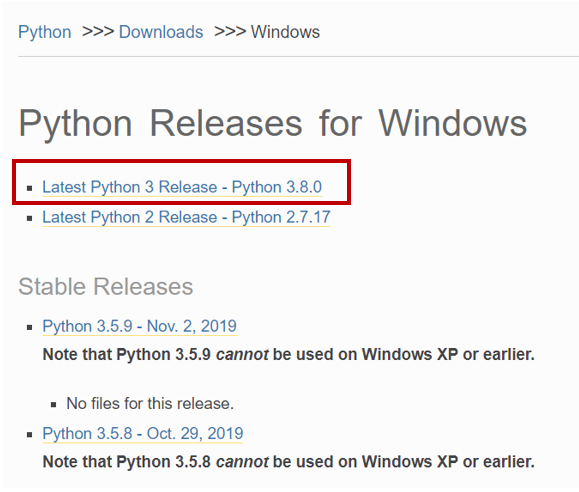Screen dimensions: 579x492
Task: Open the Python breadcrumb link
Action: pos(45,32)
